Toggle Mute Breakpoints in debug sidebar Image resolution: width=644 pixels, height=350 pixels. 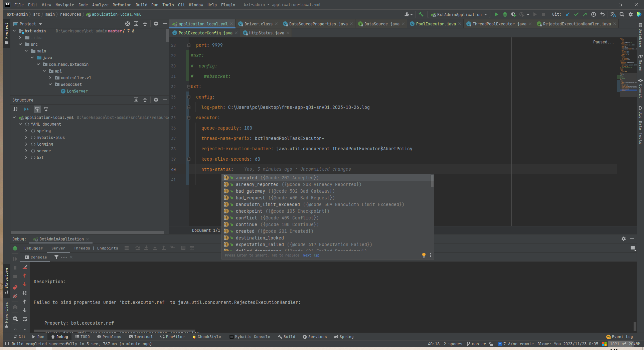click(15, 296)
